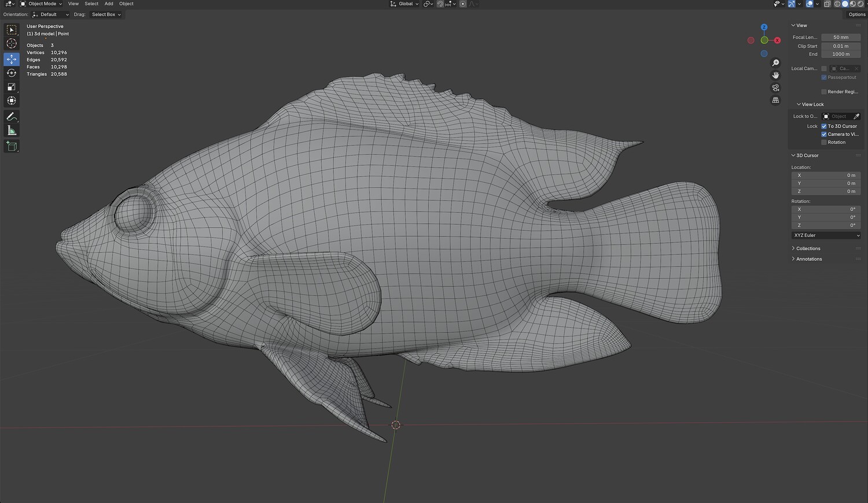Screen dimensions: 868x503
Task: Click the 3D Cursor Location X field
Action: coord(826,175)
